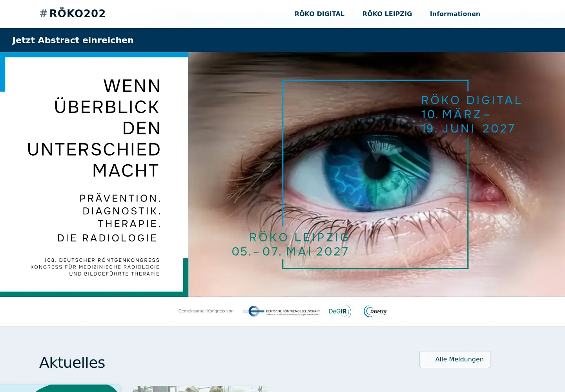Click the #RÖKO202 site logo
The image size is (565, 392).
[x=73, y=14]
